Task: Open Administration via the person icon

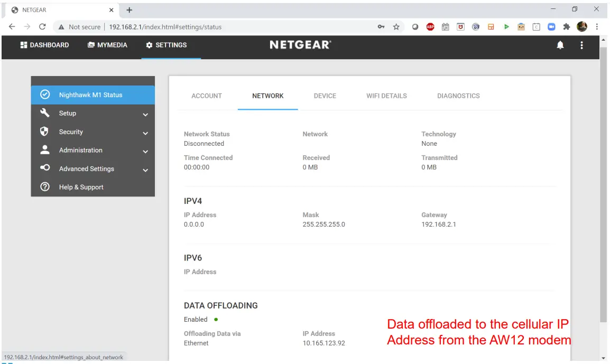Action: coord(45,150)
